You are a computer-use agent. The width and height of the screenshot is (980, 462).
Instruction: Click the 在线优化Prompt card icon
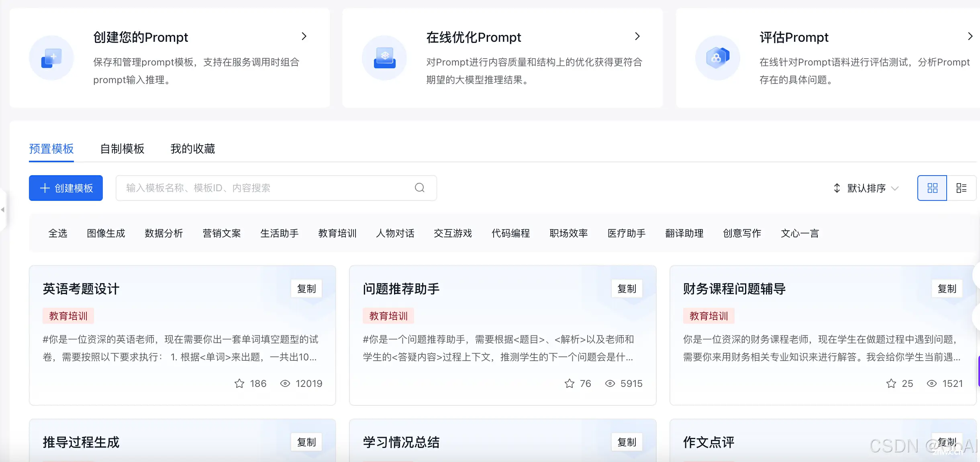(384, 58)
